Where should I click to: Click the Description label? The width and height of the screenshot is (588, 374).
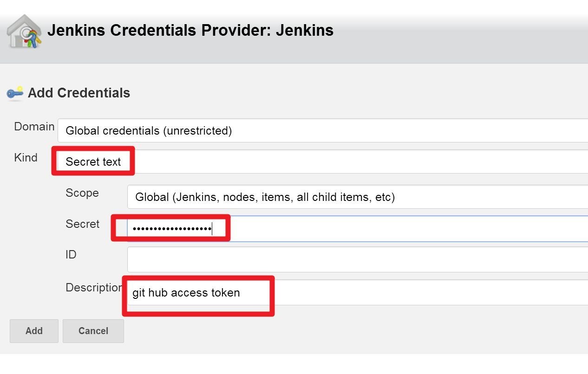pyautogui.click(x=94, y=288)
